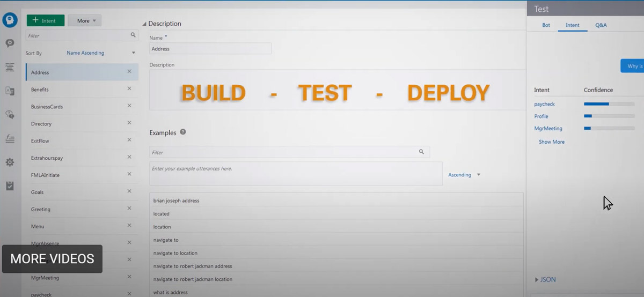The width and height of the screenshot is (644, 297).
Task: Select the Goals intent
Action: tap(82, 192)
